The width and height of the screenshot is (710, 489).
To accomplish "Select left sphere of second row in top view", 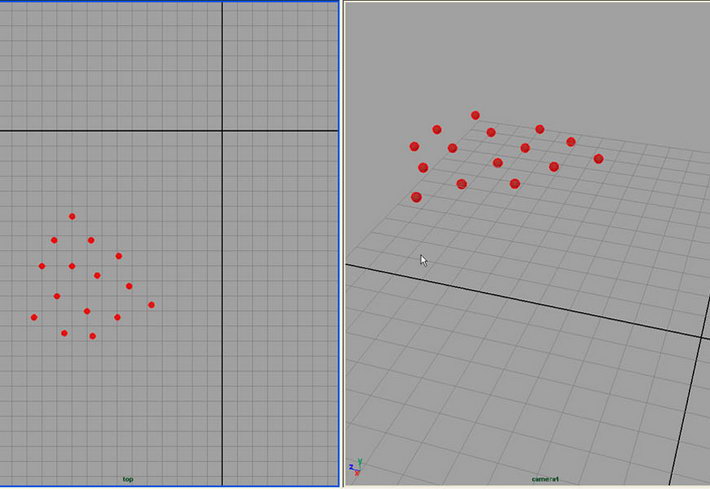I will pyautogui.click(x=54, y=240).
